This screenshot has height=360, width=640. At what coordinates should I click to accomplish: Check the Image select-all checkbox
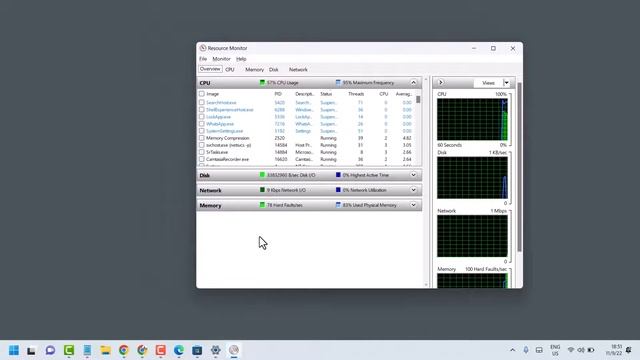[202, 94]
